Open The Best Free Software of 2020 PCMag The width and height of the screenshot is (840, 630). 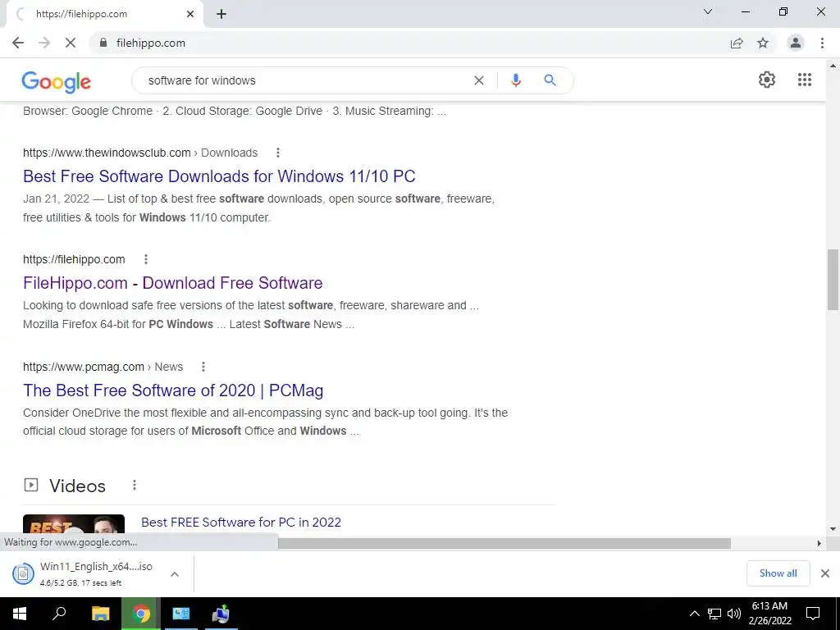tap(173, 390)
